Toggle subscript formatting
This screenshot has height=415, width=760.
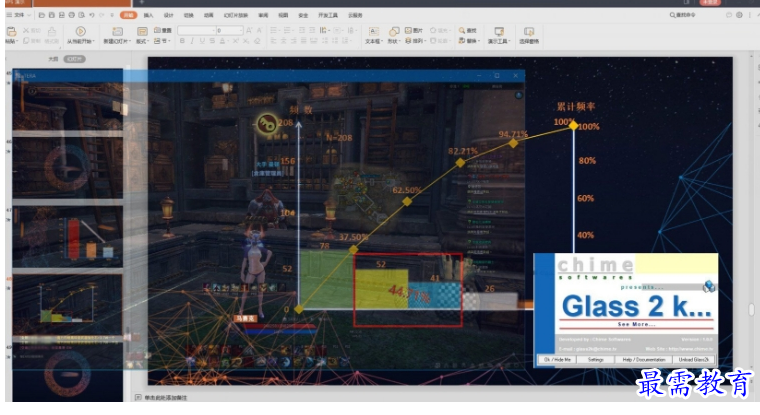tap(246, 41)
